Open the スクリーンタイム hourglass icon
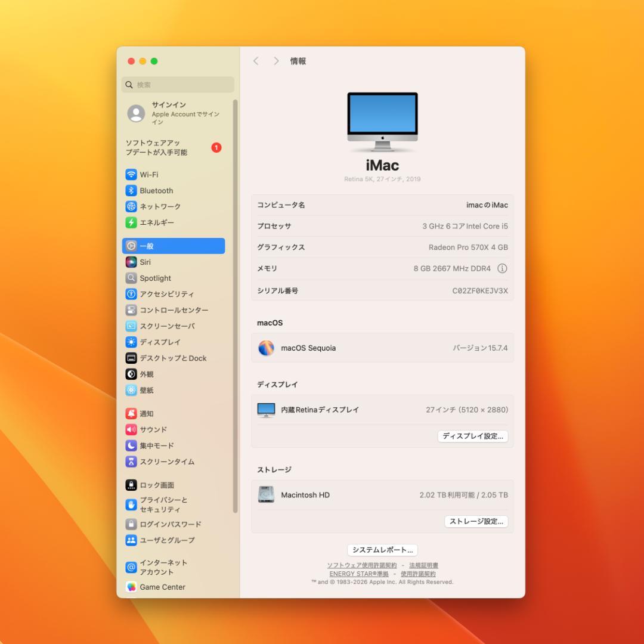Image resolution: width=644 pixels, height=644 pixels. [131, 462]
